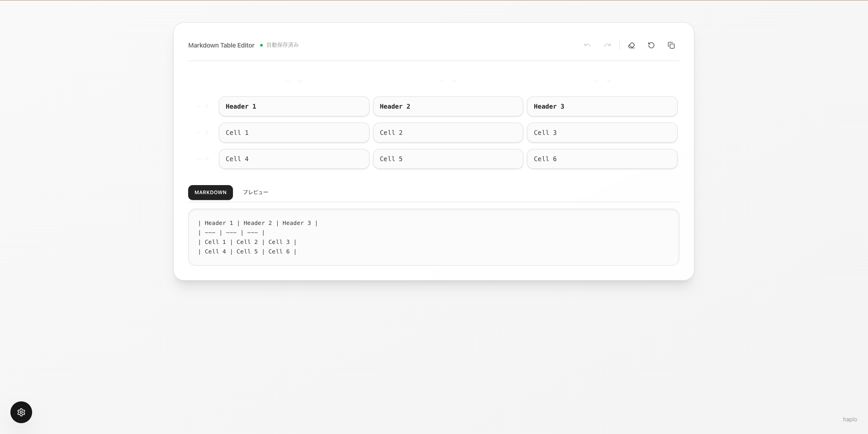
Task: Focus the Header 3 input field
Action: pyautogui.click(x=602, y=106)
